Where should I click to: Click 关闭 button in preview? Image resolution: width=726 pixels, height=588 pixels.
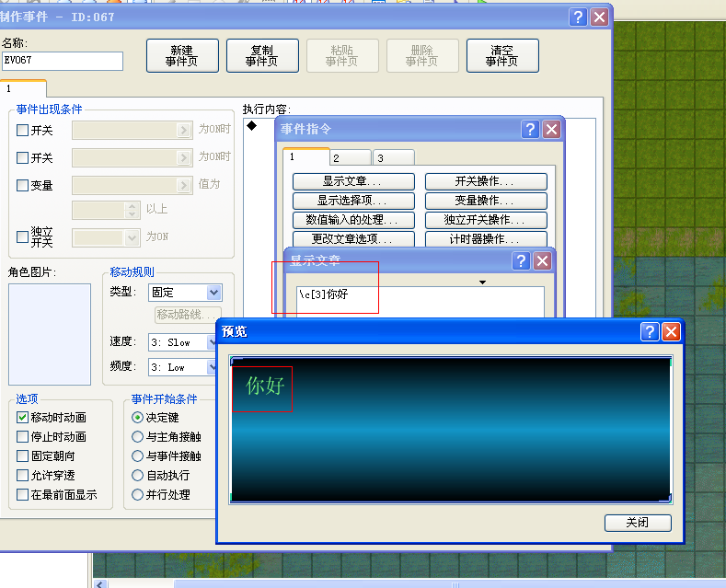pyautogui.click(x=638, y=523)
